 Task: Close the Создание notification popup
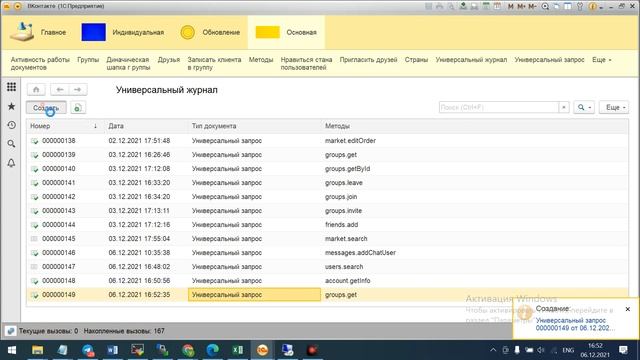point(628,309)
